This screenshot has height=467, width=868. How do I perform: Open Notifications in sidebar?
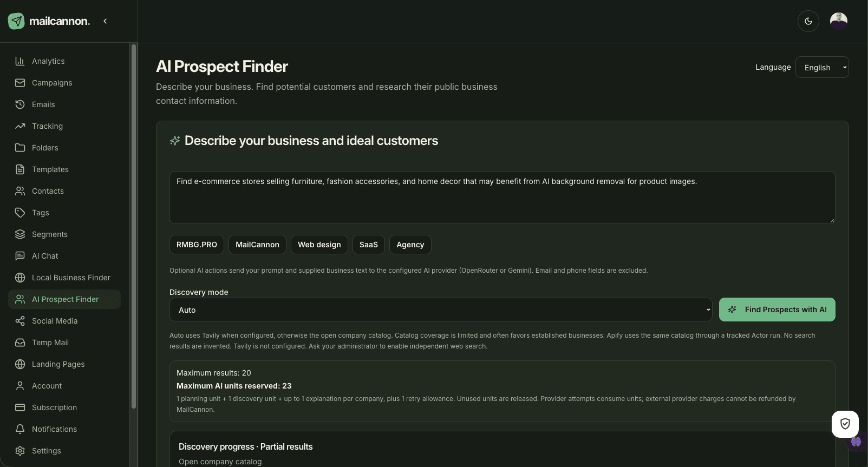(64, 429)
